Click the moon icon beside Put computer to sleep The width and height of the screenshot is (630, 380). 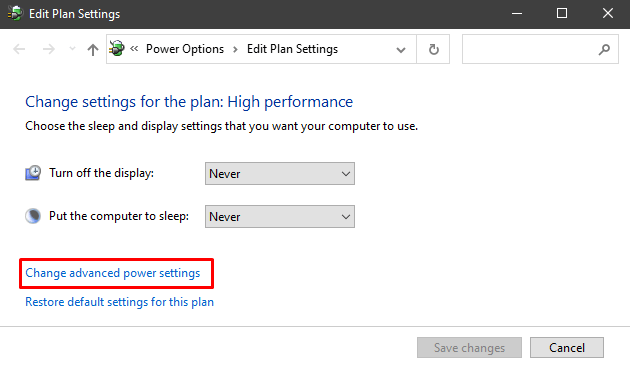point(33,216)
